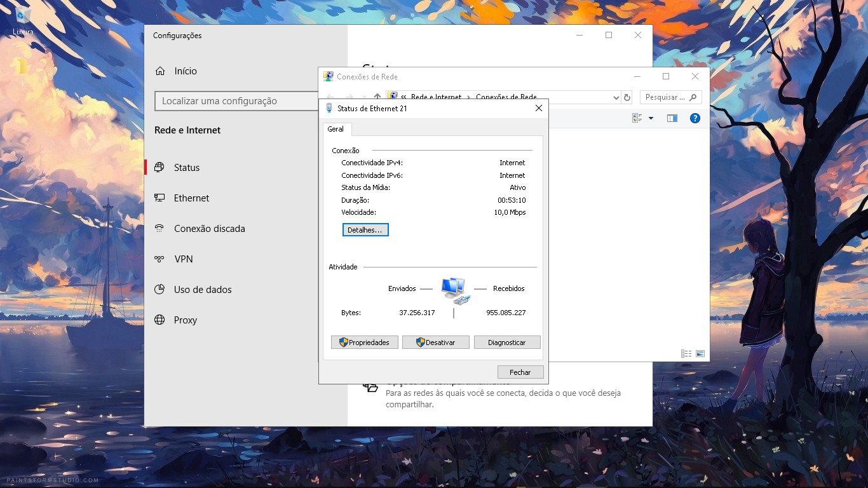Switch to details view icon at bottom right

686,353
